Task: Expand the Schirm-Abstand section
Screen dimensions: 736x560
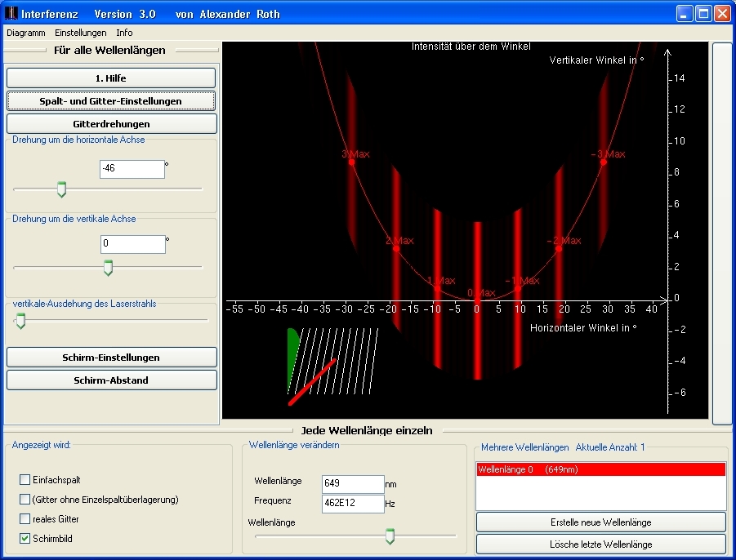Action: pyautogui.click(x=111, y=380)
